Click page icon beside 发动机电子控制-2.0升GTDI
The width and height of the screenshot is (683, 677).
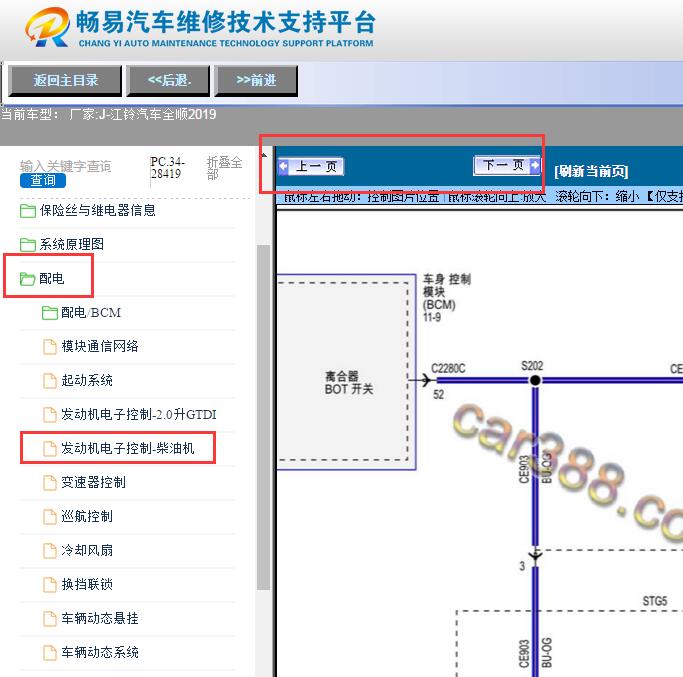point(50,415)
